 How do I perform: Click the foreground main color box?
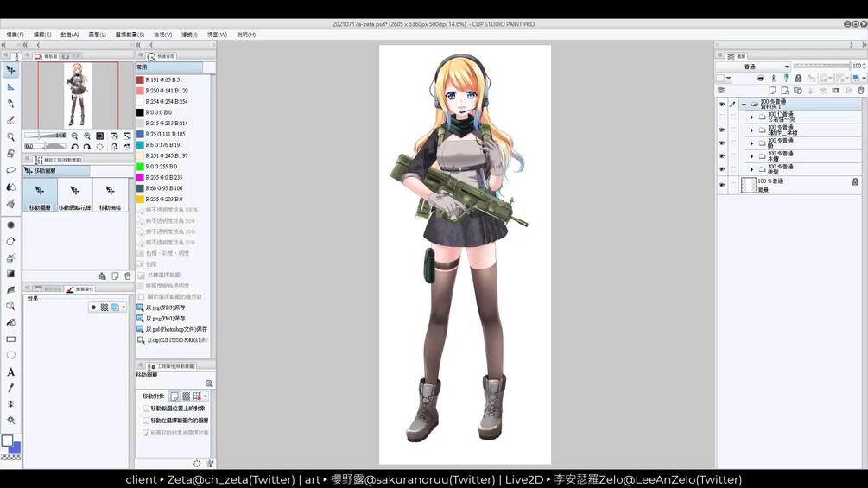tap(7, 441)
